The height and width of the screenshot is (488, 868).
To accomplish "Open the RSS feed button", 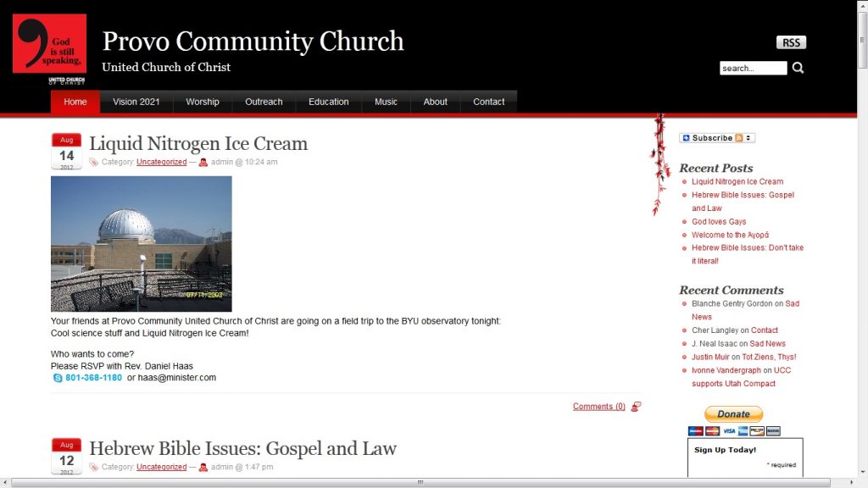I will pyautogui.click(x=791, y=42).
